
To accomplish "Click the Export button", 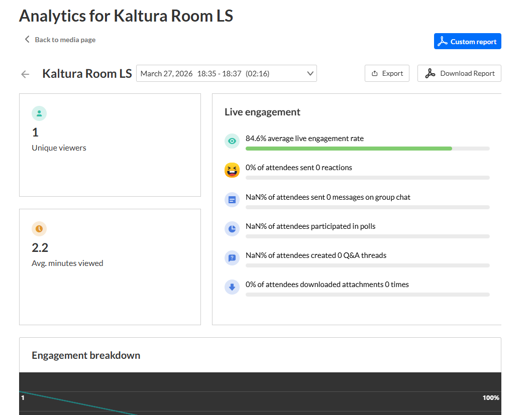I will coord(387,73).
